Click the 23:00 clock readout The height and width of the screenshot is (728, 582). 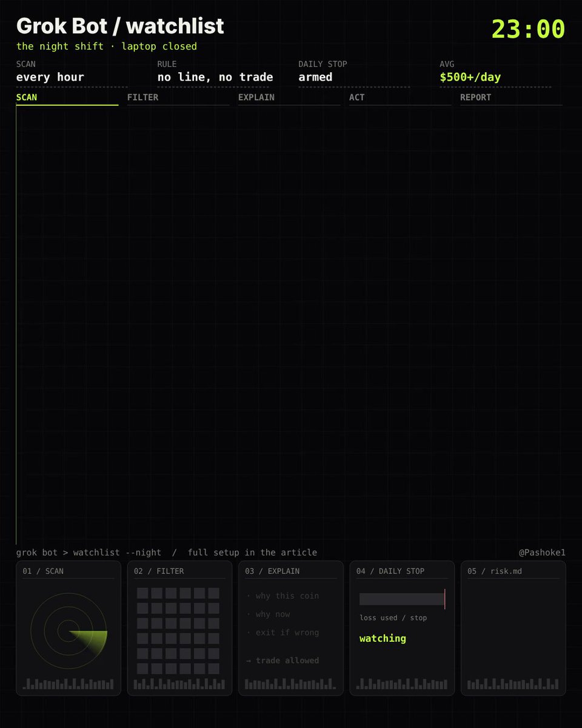pyautogui.click(x=528, y=29)
